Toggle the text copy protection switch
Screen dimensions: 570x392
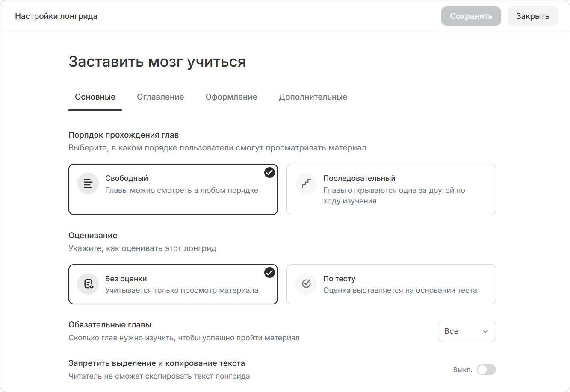486,370
